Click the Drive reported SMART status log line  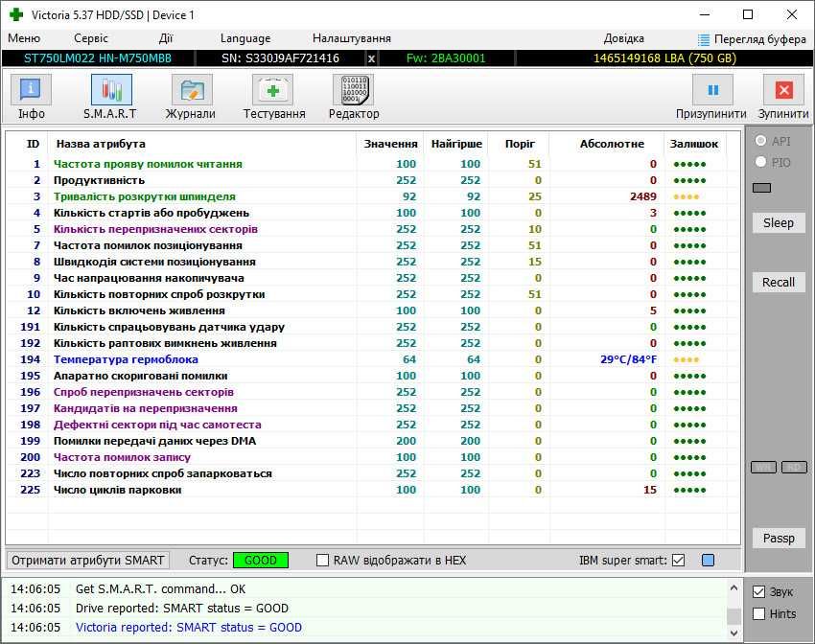pyautogui.click(x=182, y=609)
